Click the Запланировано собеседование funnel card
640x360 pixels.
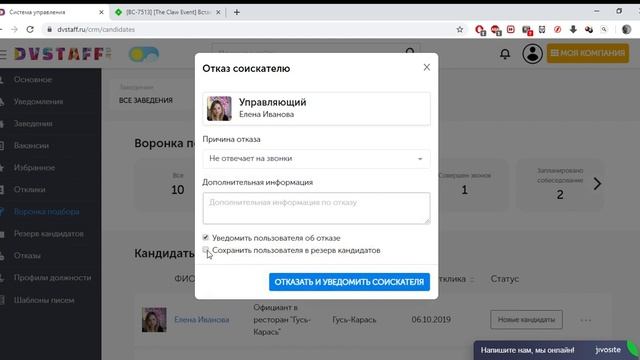point(560,184)
